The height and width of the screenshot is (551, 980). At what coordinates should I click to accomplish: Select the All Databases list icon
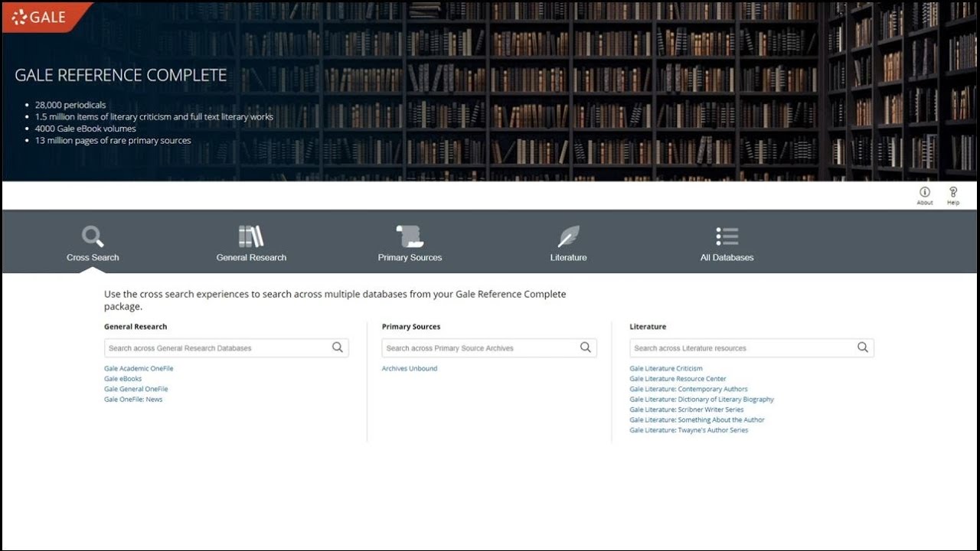[727, 236]
